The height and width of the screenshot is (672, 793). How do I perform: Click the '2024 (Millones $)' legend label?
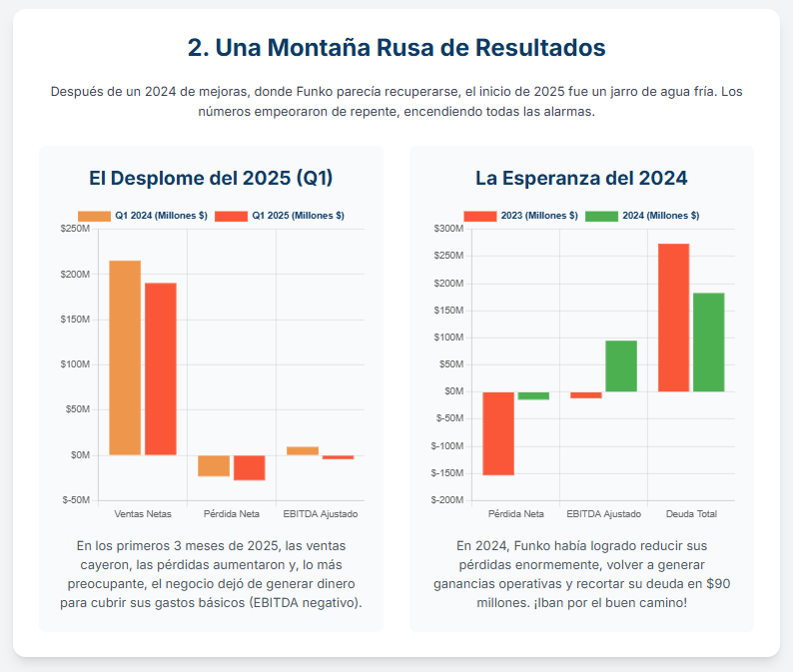[x=660, y=216]
